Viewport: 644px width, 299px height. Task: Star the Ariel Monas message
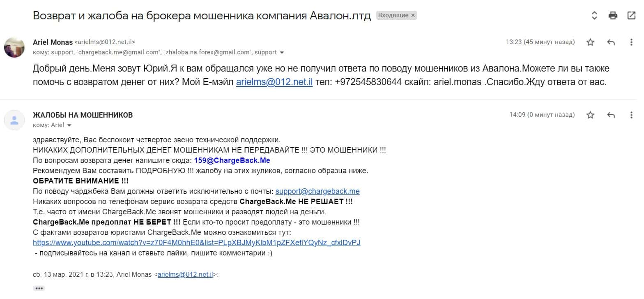tap(590, 42)
